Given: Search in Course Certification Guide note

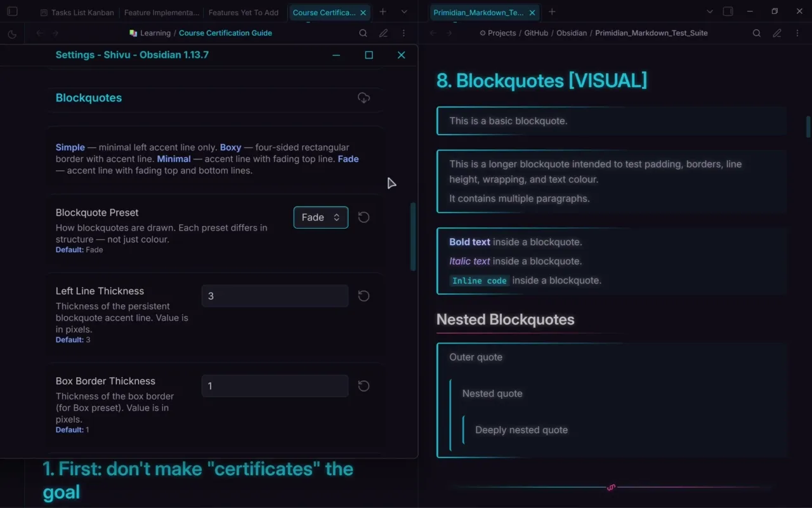Looking at the screenshot, I should [363, 33].
